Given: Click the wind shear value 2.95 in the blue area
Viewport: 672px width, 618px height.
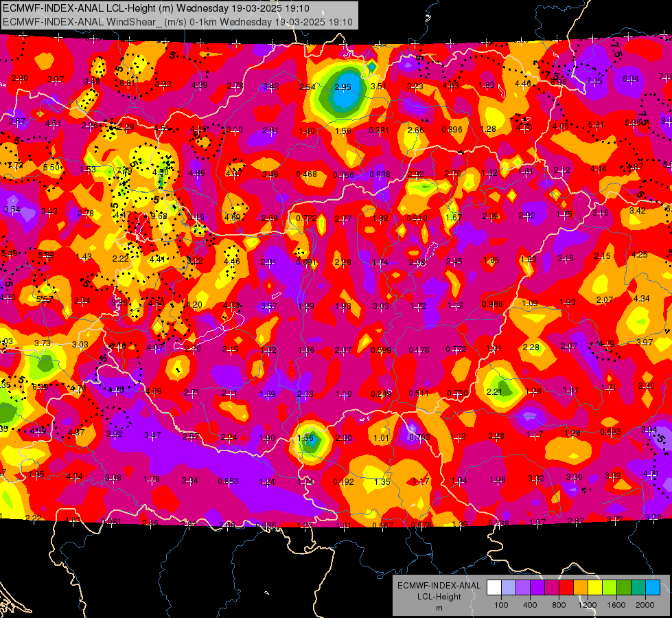Looking at the screenshot, I should tap(343, 87).
